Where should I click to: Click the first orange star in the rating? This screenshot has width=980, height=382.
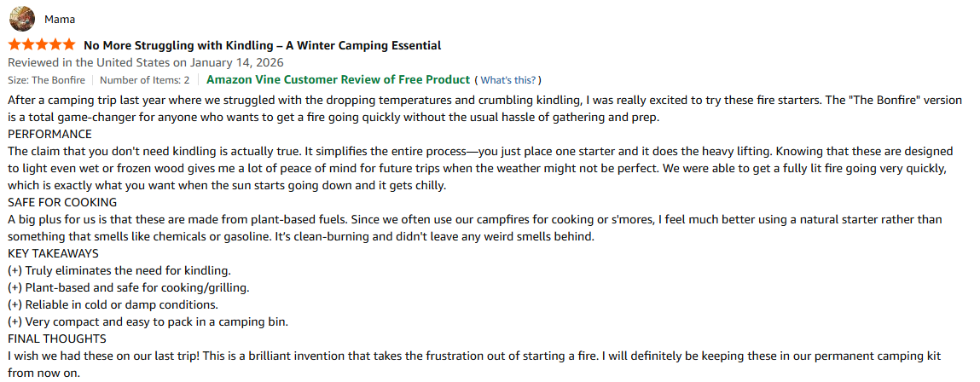[x=14, y=45]
